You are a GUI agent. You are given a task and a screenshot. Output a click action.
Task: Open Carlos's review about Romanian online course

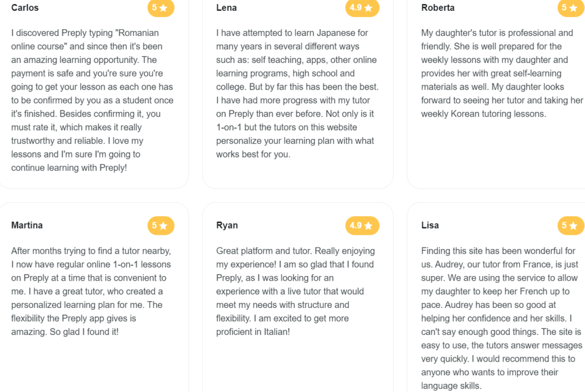click(92, 100)
